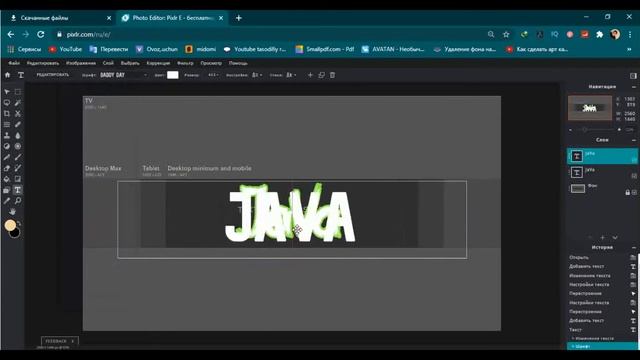Viewport: 640px width, 360px height.
Task: Open the Редактировать menu
Action: [43, 63]
